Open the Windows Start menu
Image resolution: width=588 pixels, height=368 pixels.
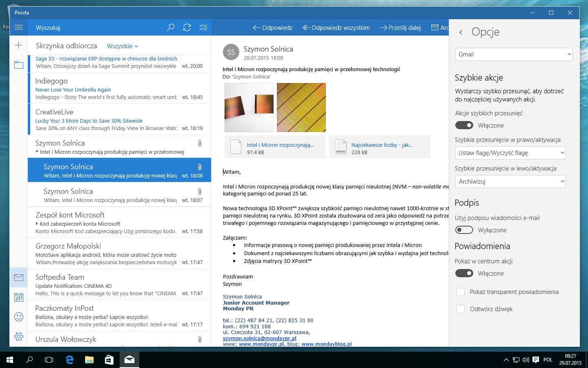click(x=10, y=360)
